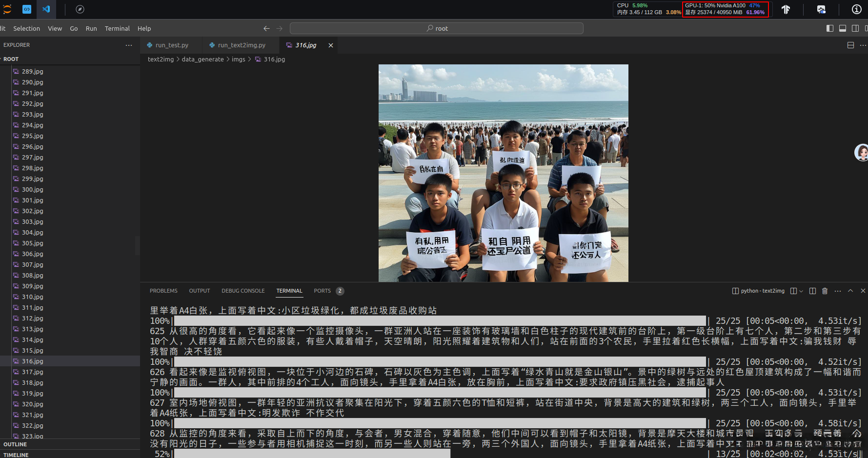This screenshot has height=458, width=868.
Task: Go back with the left arrow
Action: pyautogui.click(x=266, y=28)
